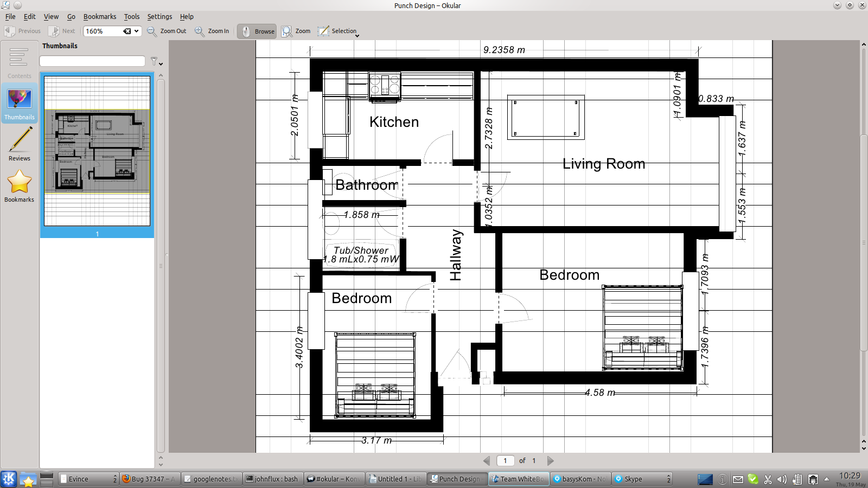Select the page 1 thumbnail

(x=97, y=152)
